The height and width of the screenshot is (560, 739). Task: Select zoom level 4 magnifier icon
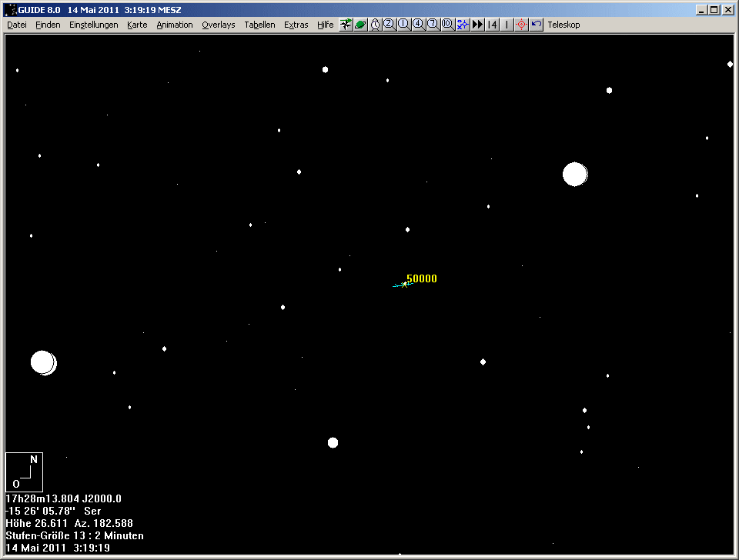[418, 25]
